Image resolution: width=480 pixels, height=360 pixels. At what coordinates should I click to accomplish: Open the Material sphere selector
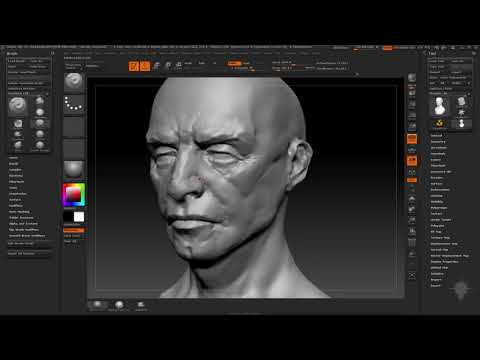74,170
